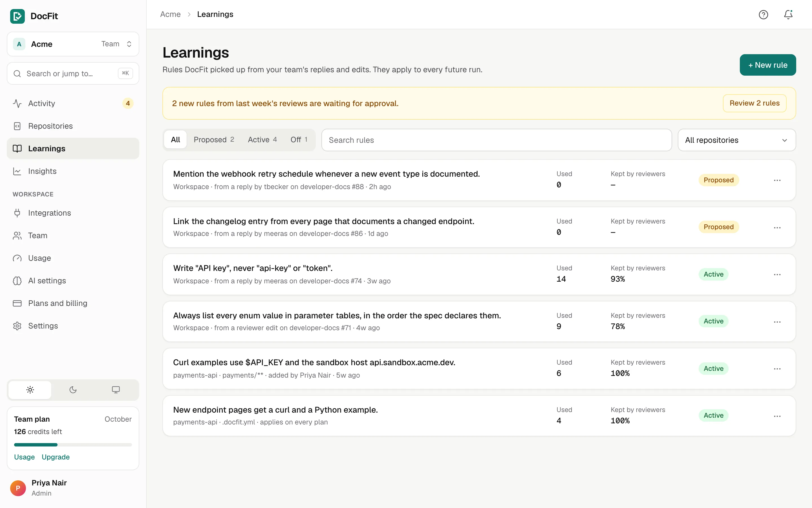Open more options for "API key" rule
The width and height of the screenshot is (812, 508).
click(x=777, y=275)
